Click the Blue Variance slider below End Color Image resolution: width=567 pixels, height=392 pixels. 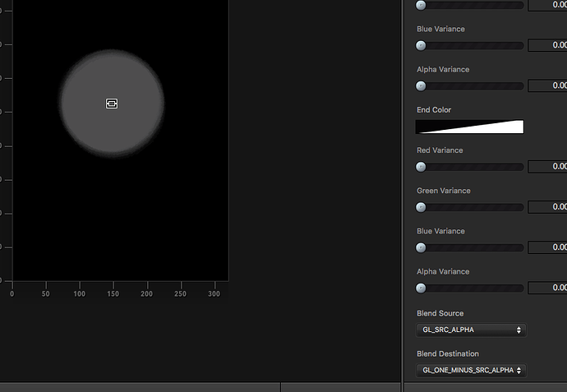tap(470, 247)
